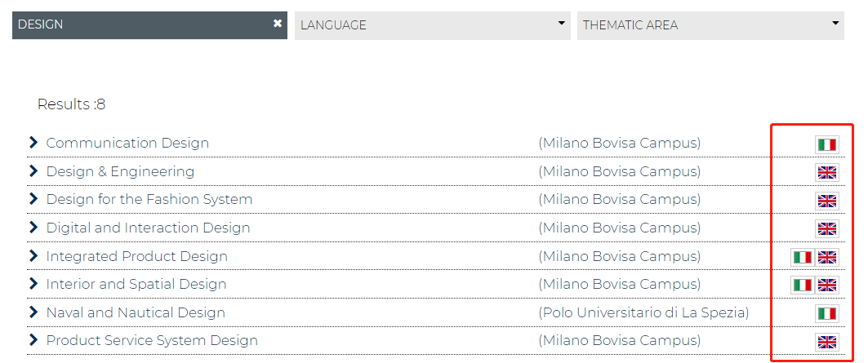
Task: Expand the Communication Design row arrow
Action: tap(33, 143)
